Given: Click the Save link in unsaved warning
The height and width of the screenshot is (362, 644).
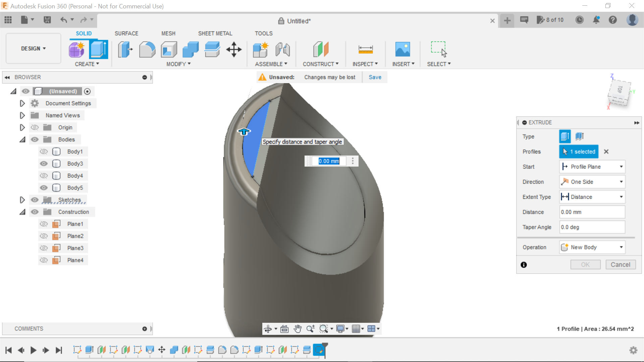Looking at the screenshot, I should click(375, 77).
